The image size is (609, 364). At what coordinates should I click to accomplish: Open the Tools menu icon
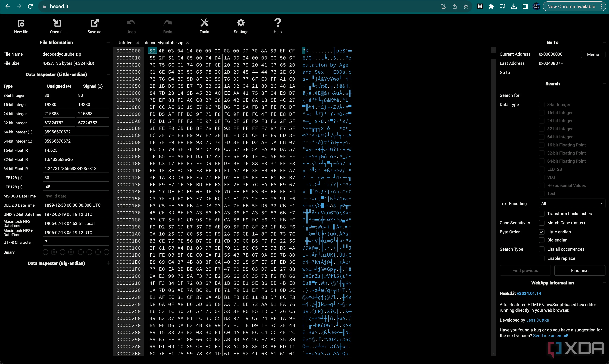tap(204, 23)
